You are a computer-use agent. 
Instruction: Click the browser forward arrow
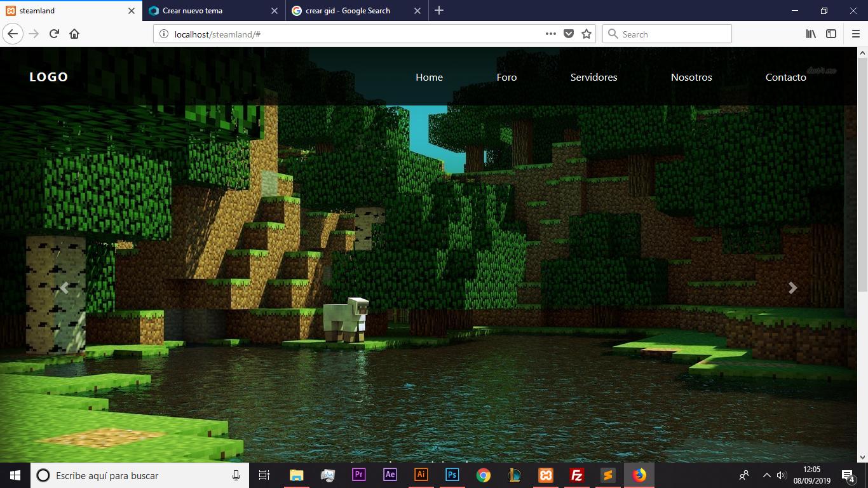pos(34,34)
